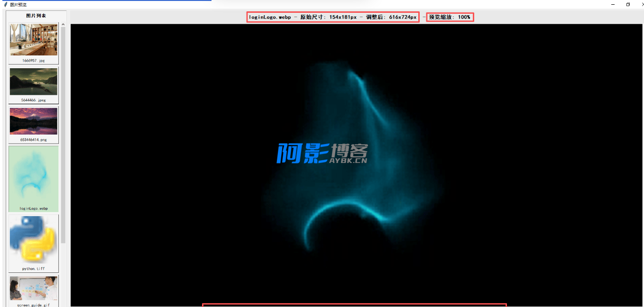This screenshot has height=307, width=644.
Task: Click the 预览缩放 100% zoom label
Action: (x=450, y=17)
